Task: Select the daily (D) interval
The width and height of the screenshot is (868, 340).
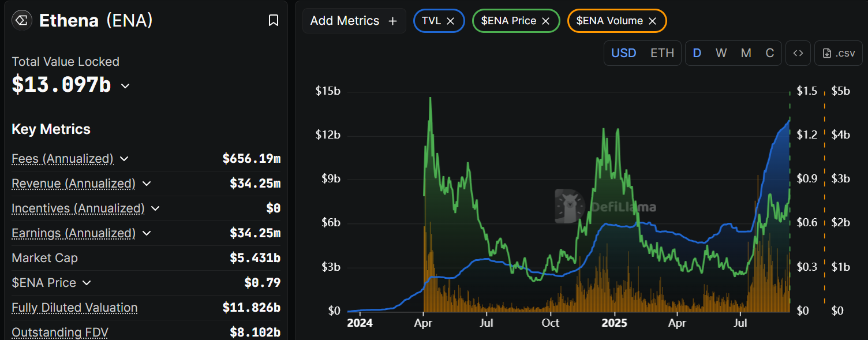Action: coord(697,53)
